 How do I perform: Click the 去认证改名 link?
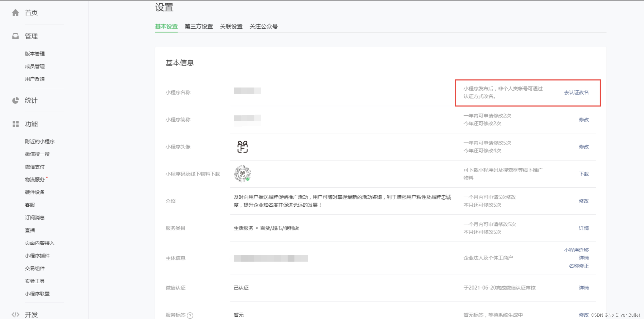[576, 92]
